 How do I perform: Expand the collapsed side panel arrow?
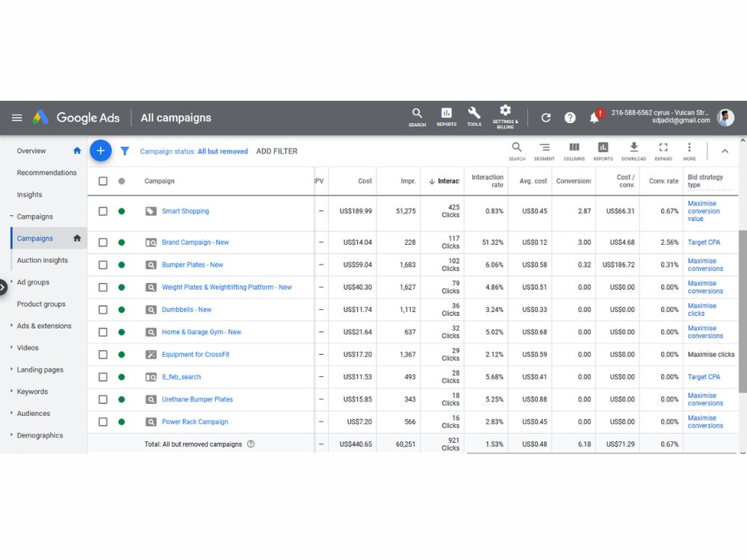pos(2,287)
